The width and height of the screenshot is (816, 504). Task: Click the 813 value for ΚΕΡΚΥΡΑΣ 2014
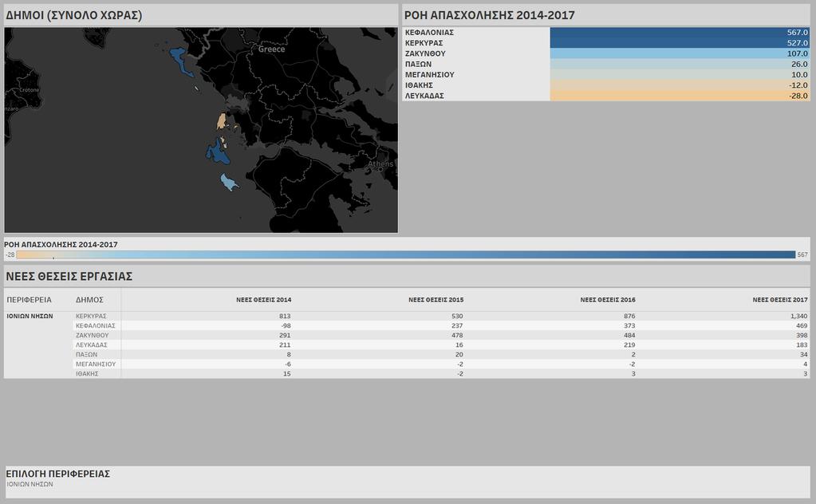tap(285, 316)
